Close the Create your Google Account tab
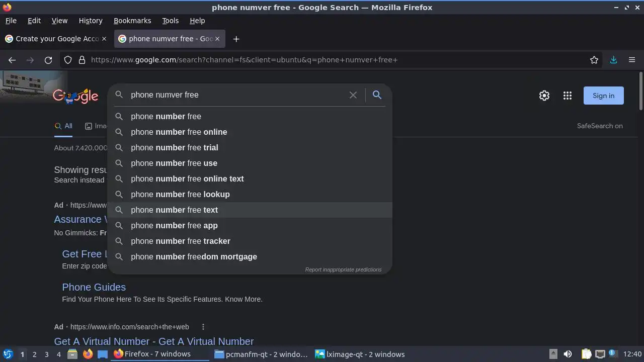644x362 pixels. pyautogui.click(x=104, y=39)
